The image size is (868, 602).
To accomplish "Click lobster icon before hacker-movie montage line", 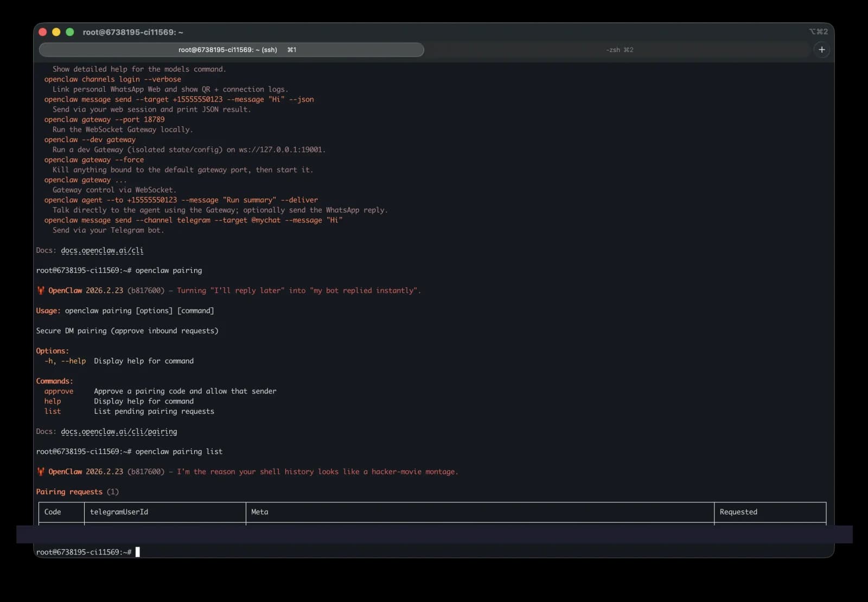I will click(41, 472).
